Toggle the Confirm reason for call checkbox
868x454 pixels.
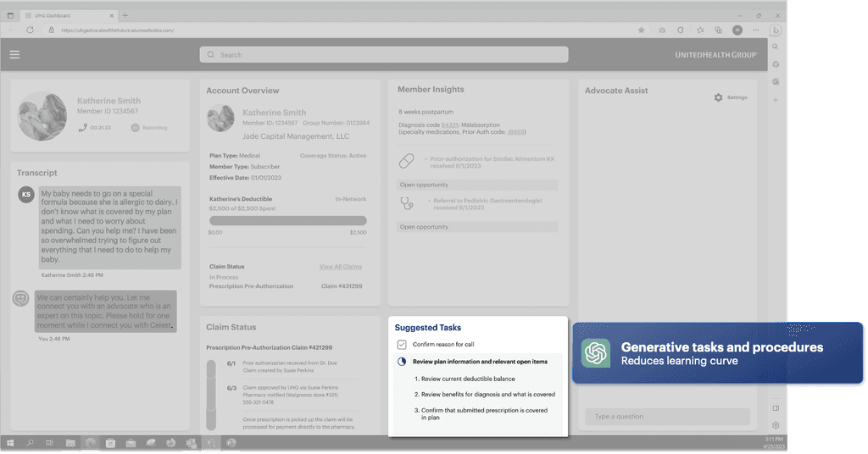click(402, 345)
